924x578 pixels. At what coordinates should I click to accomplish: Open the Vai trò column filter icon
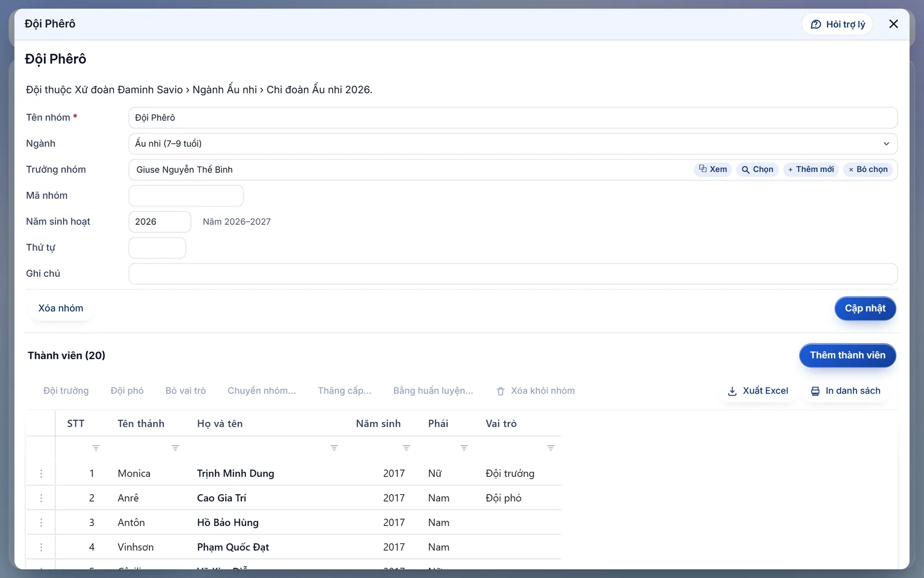coord(550,448)
